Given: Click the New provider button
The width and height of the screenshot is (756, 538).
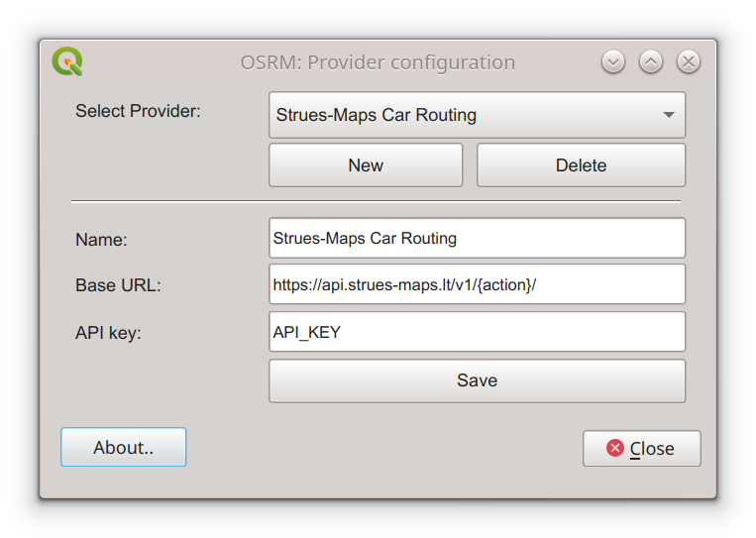Looking at the screenshot, I should tap(366, 165).
